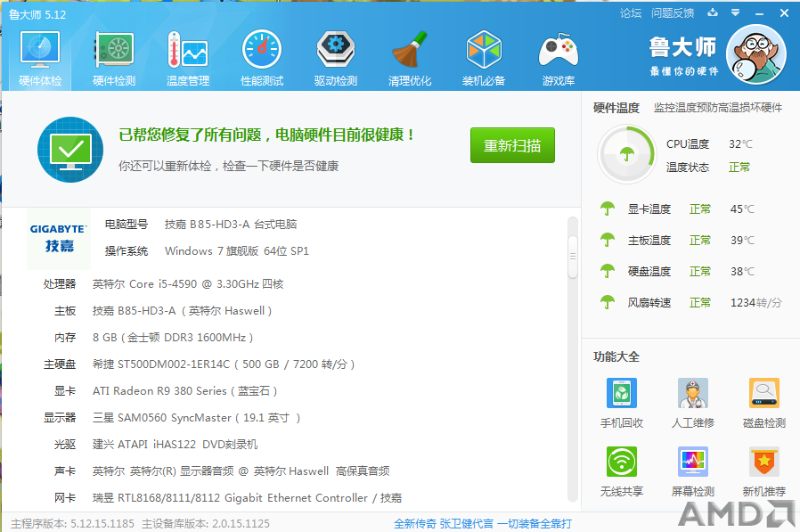The height and width of the screenshot is (532, 800).
Task: Open the 人工维修 manual repair tool
Action: pos(693,403)
